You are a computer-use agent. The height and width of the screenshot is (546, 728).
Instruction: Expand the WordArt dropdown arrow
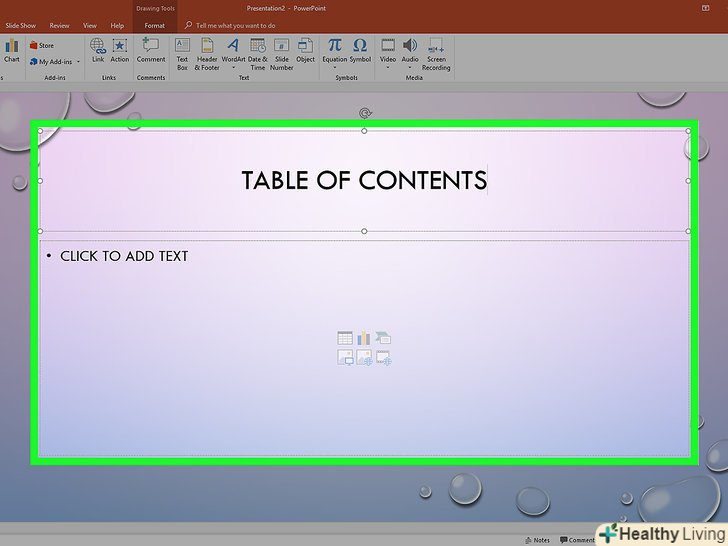233,68
